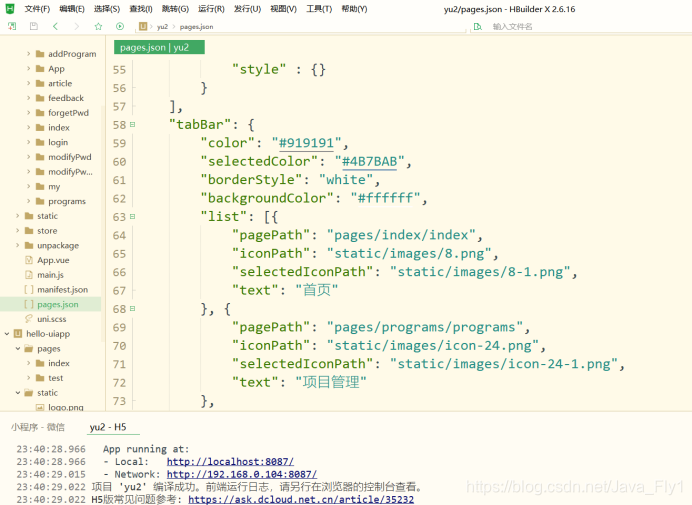692x505 pixels.
Task: Select the feedback folder
Action: click(x=66, y=98)
